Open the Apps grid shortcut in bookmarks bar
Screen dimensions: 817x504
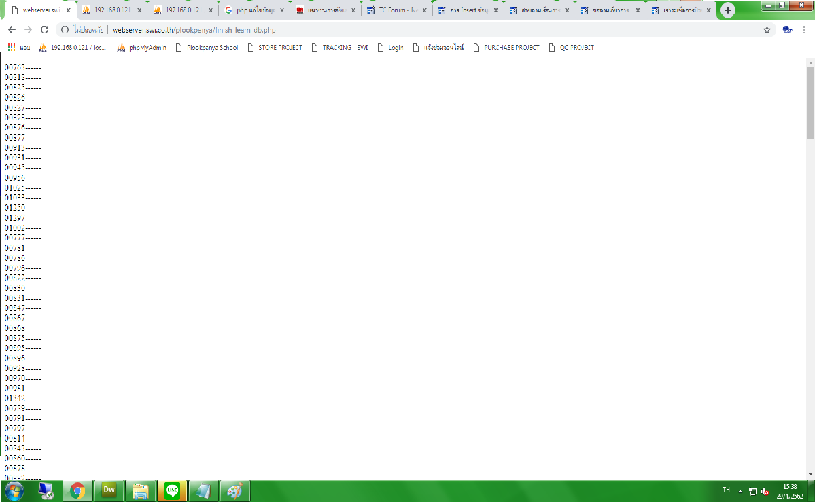pyautogui.click(x=12, y=48)
